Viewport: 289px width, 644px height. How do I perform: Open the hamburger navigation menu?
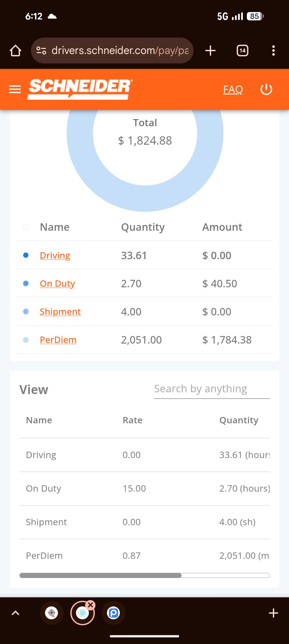(x=15, y=90)
